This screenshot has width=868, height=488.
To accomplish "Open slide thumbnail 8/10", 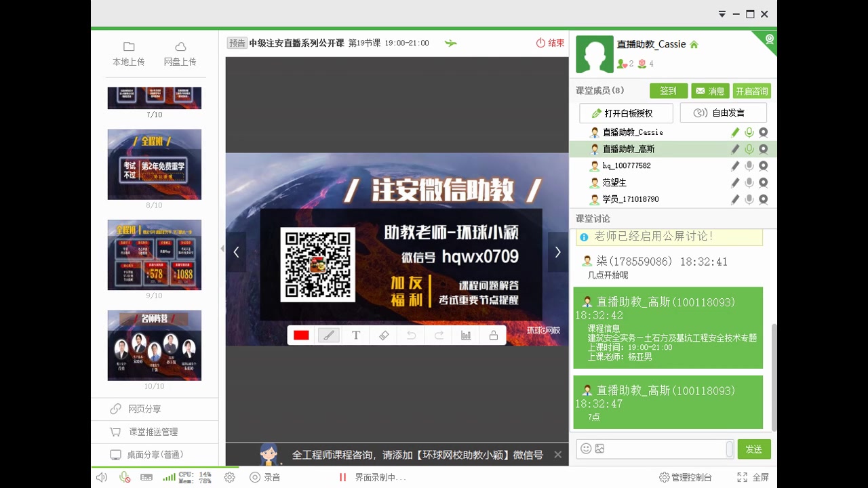I will (154, 165).
